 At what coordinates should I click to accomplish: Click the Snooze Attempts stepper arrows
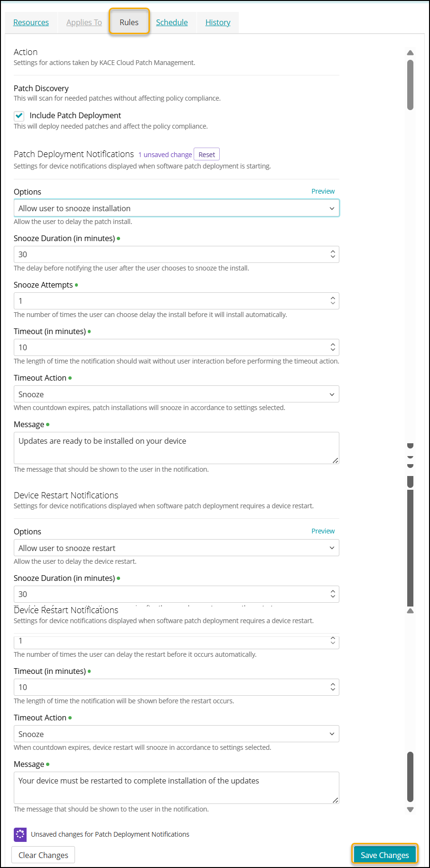click(x=333, y=301)
